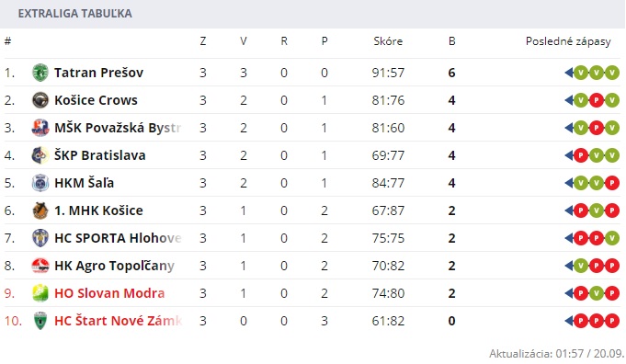
Task: Click the Košice Crows team logo
Action: [x=40, y=100]
